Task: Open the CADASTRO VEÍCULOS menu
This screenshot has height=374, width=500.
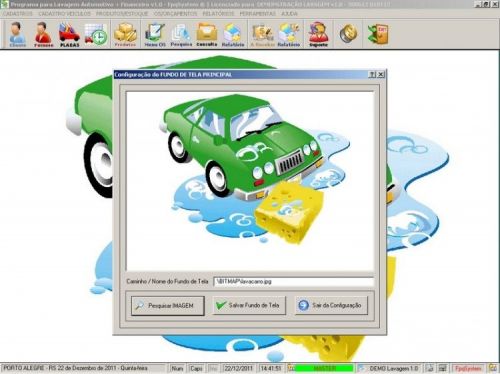Action: tap(65, 14)
